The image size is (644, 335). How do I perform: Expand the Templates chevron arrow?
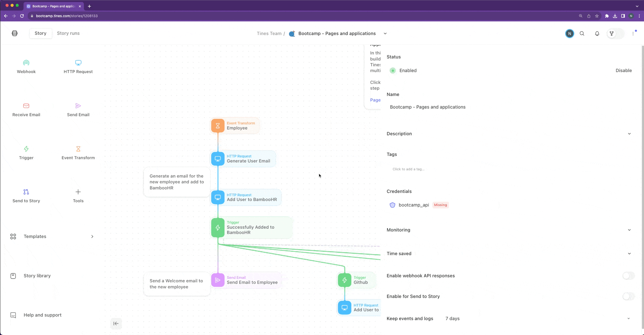[92, 236]
